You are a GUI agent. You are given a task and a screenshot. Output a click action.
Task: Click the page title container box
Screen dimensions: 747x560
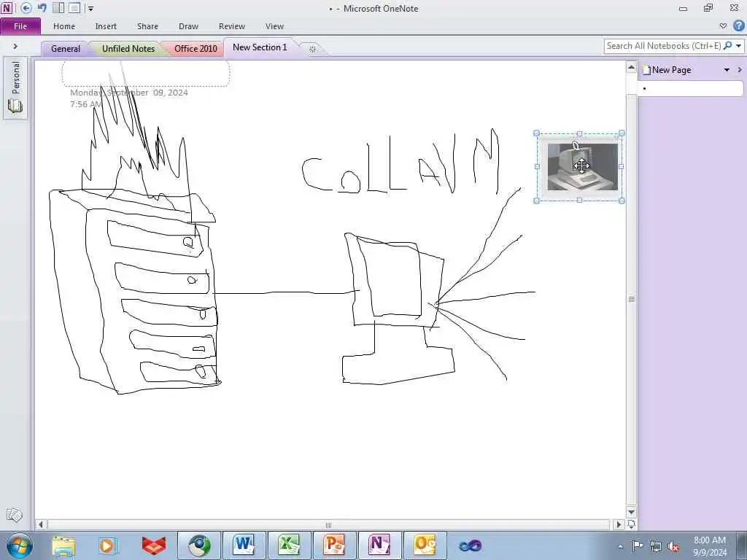tap(146, 74)
